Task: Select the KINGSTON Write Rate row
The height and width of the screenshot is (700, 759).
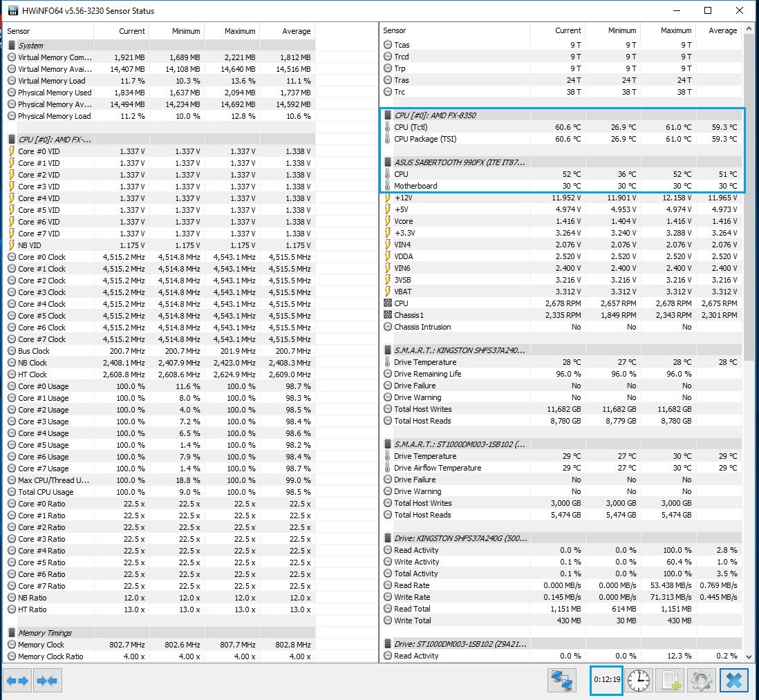Action: tap(562, 597)
